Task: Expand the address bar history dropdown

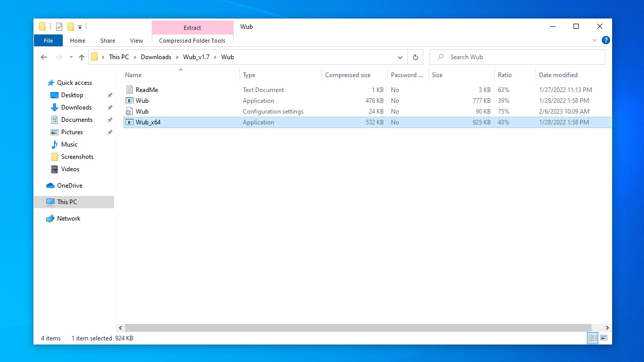Action: 400,57
